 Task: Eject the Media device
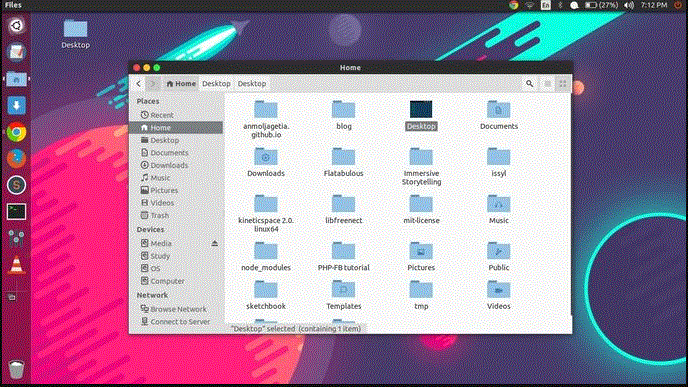(x=215, y=243)
